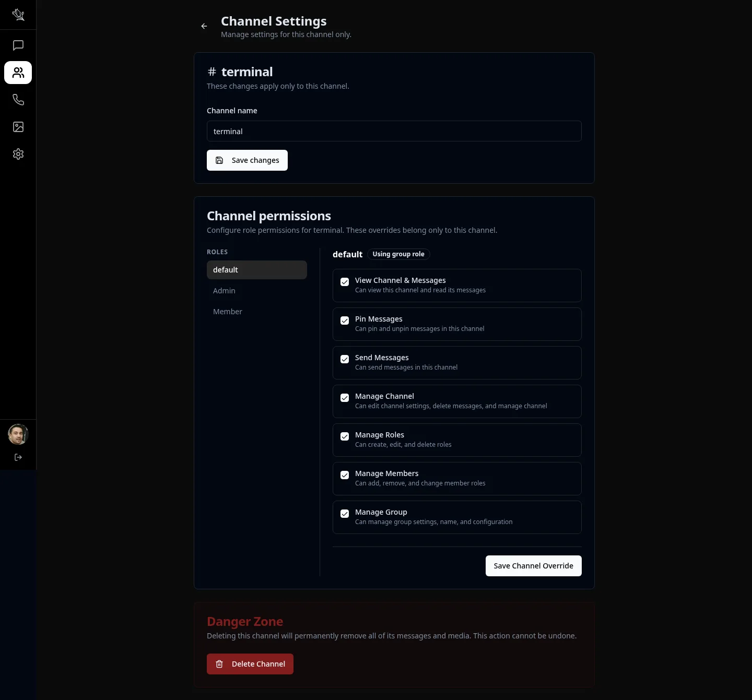Click 'Manage settings for this channel only.' subtitle
The image size is (752, 700).
point(286,34)
